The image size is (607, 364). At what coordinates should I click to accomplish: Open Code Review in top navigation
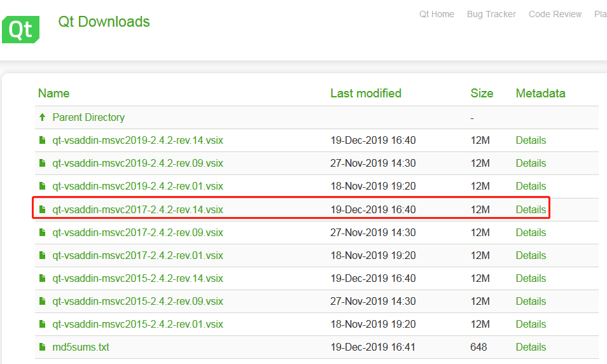pos(555,15)
